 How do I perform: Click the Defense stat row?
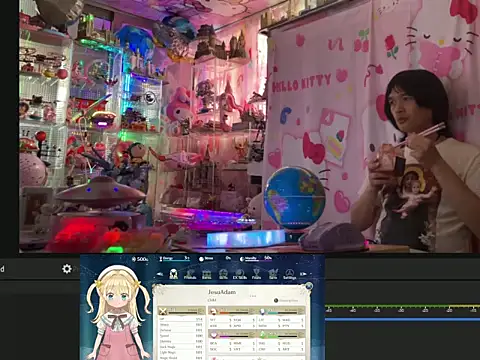[181, 330]
